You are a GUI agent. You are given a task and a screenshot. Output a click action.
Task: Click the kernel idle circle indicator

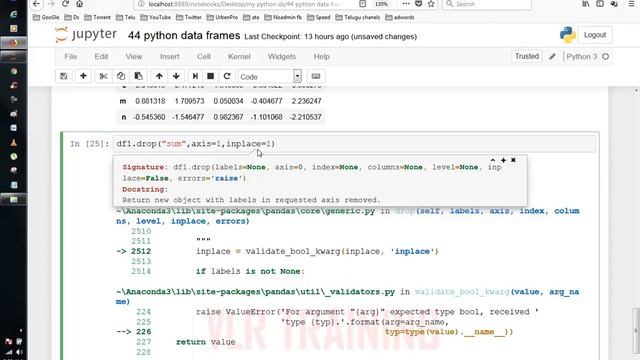coord(606,57)
